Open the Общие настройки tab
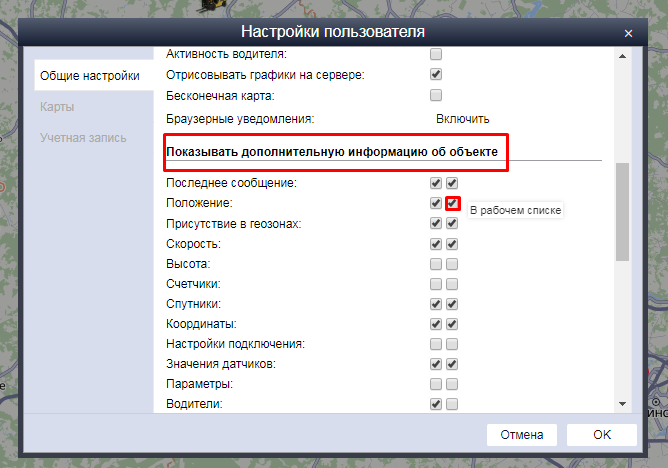The width and height of the screenshot is (668, 468). pos(88,75)
